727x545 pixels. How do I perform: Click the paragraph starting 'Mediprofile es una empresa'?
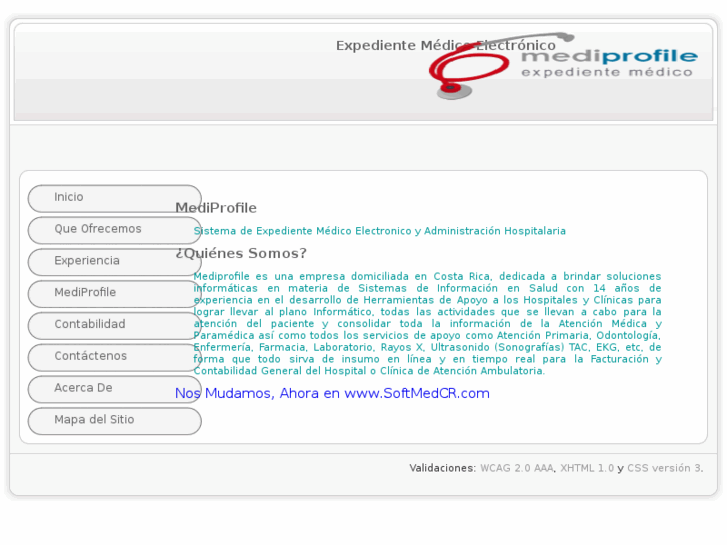427,323
